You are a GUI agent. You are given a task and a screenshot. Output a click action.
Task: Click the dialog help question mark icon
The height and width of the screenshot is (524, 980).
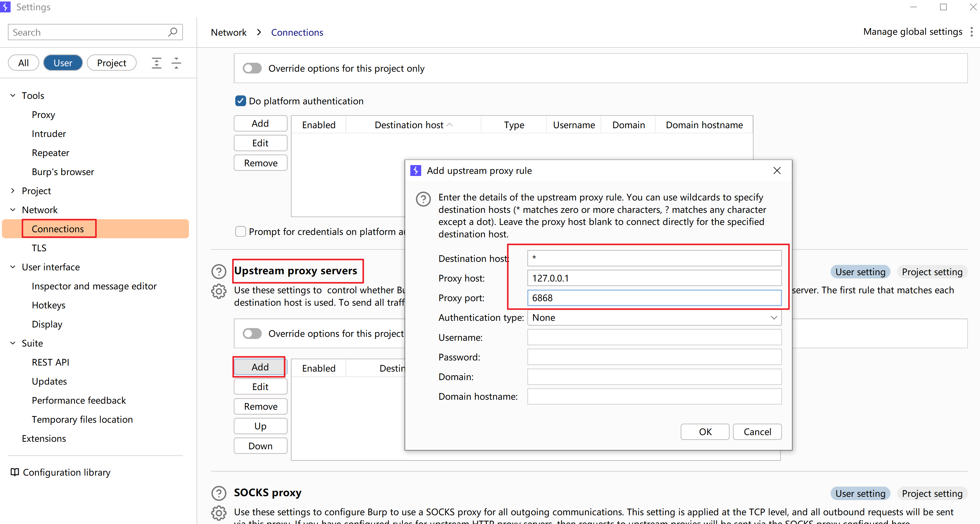423,199
